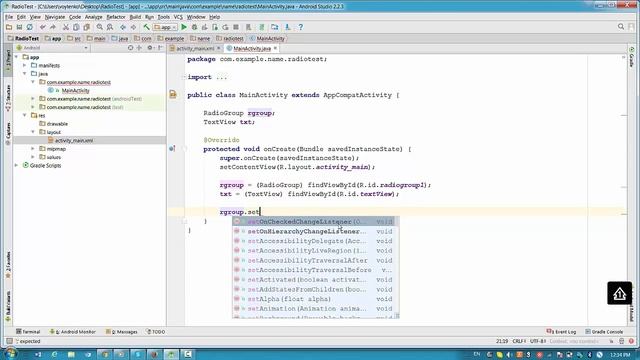Click the Debug app bug icon
Screen dimensions: 640x360
point(194,27)
